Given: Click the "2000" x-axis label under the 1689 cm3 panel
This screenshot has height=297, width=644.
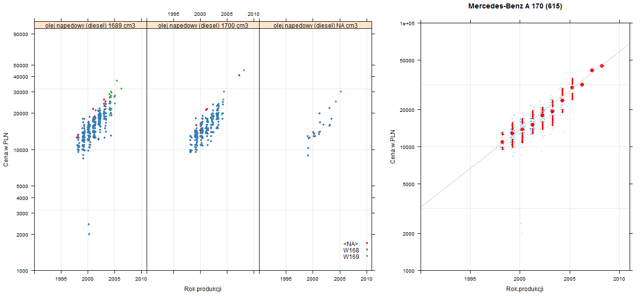Looking at the screenshot, I should (x=88, y=280).
